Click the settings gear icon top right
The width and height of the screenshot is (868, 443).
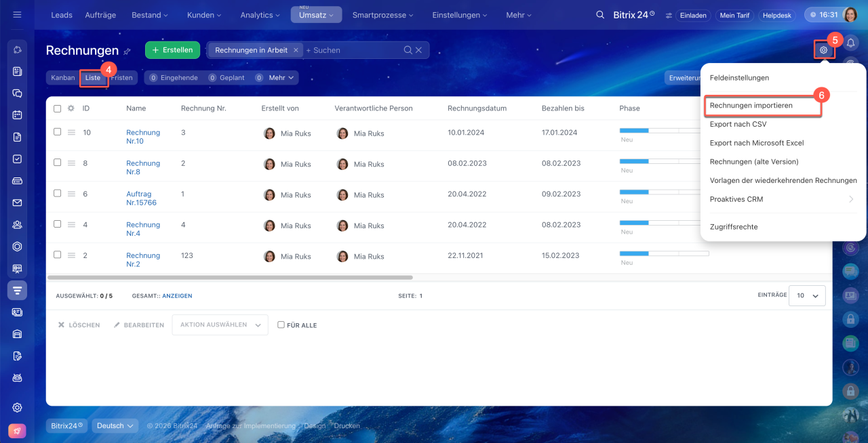[x=823, y=50]
